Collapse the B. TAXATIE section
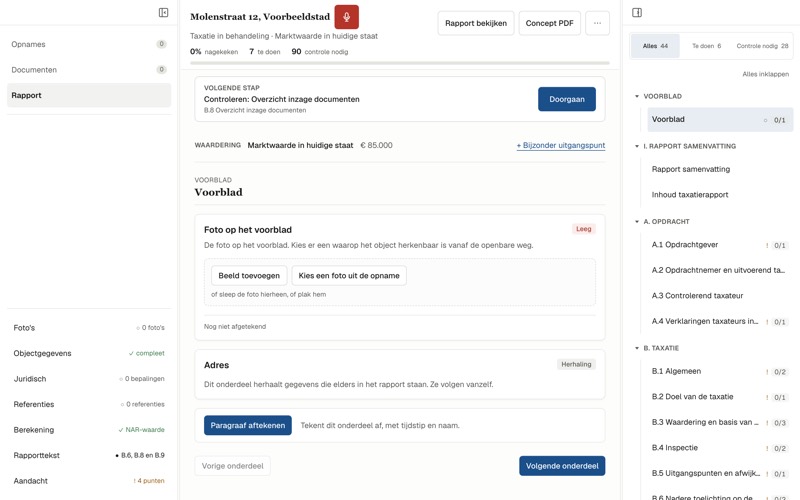This screenshot has width=800, height=500. pos(637,348)
